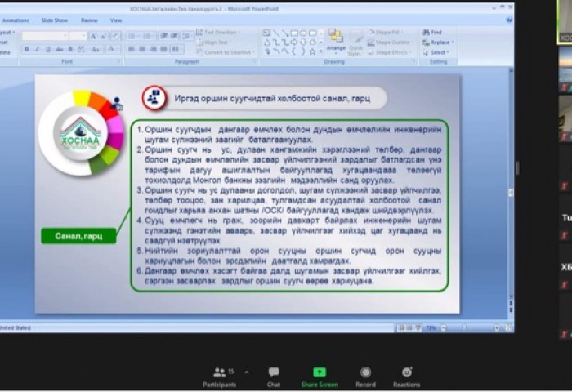Image resolution: width=572 pixels, height=392 pixels.
Task: Toggle Underline formatting
Action: [x=47, y=49]
